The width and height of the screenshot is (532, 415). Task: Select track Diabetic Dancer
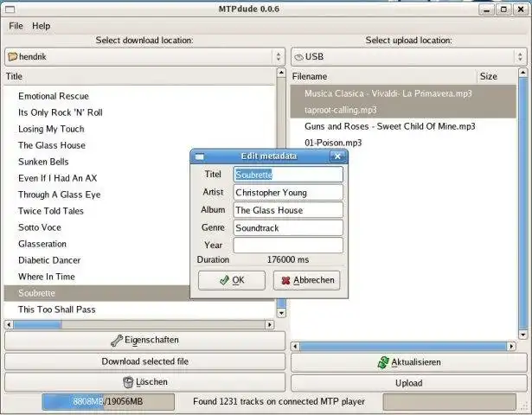coord(49,260)
